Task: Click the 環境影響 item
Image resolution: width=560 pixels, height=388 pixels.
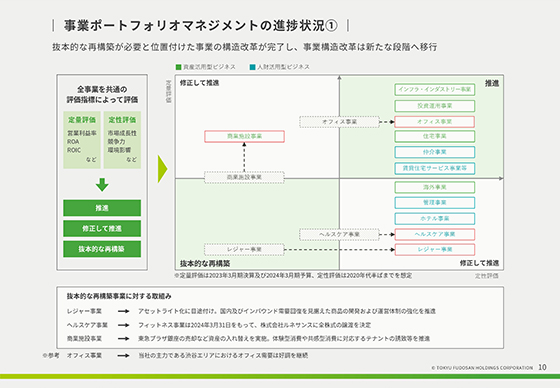Action: pyautogui.click(x=119, y=150)
